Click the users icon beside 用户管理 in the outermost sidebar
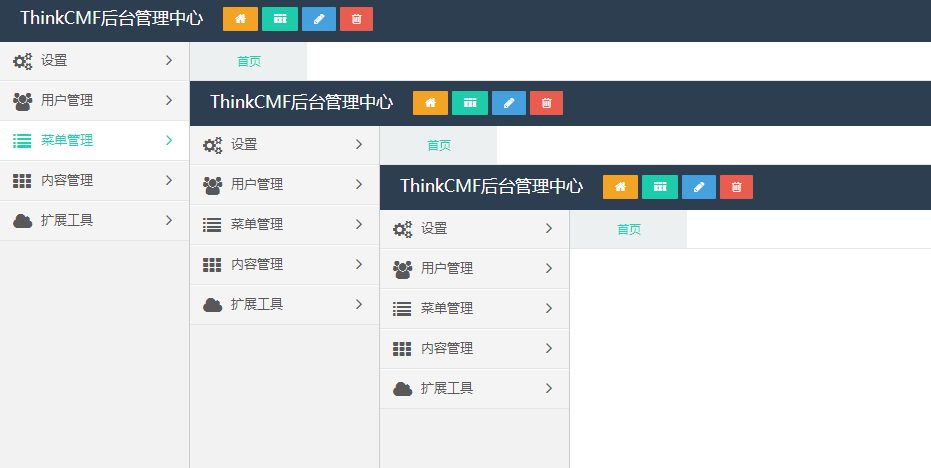This screenshot has height=468, width=931. point(23,102)
